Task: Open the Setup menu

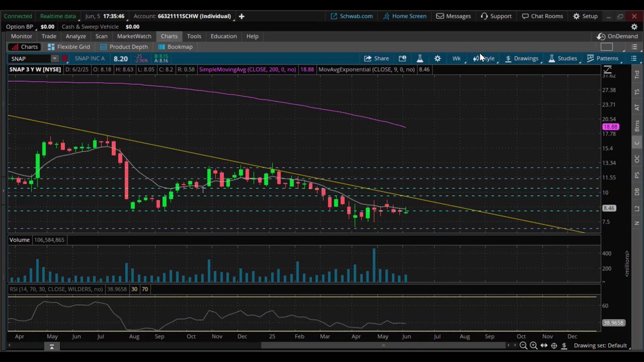Action: 586,16
